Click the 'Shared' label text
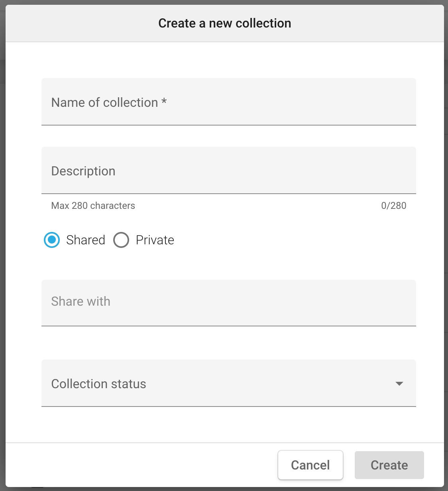448x491 pixels. point(85,240)
